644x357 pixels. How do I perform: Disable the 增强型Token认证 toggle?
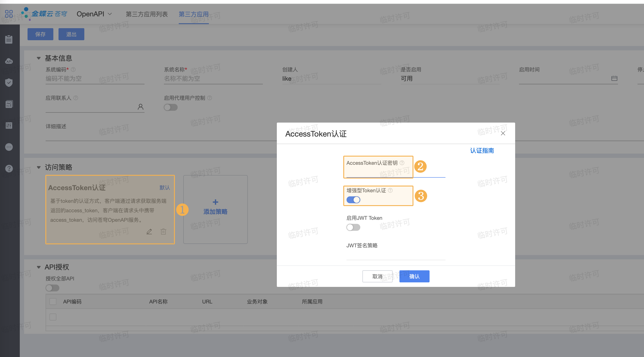[x=353, y=200]
